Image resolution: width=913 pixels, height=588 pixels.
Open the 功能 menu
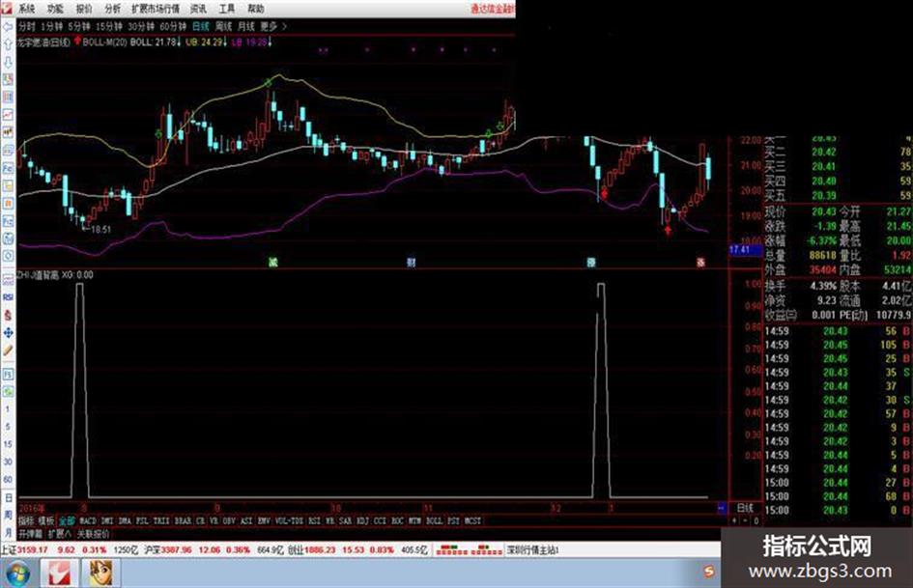pos(55,9)
